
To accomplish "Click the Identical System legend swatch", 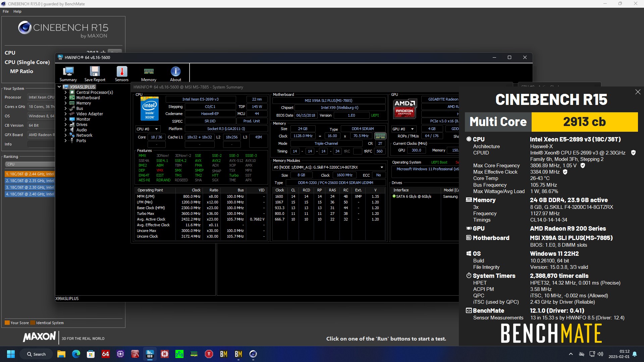I will pos(33,323).
